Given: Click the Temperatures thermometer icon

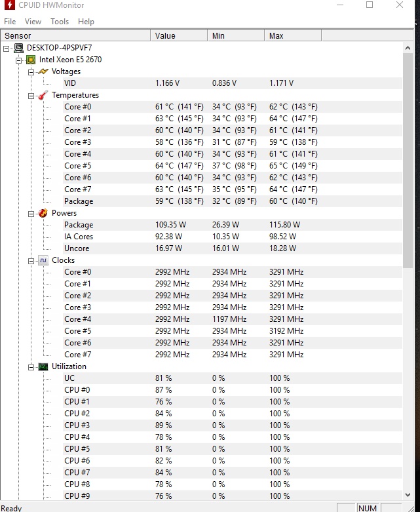Looking at the screenshot, I should 43,95.
